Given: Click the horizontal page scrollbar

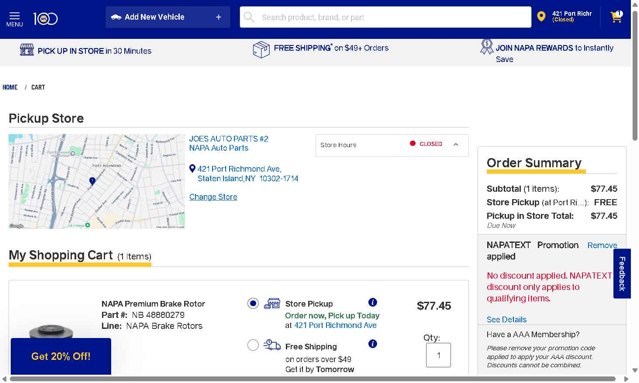Looking at the screenshot, I should (x=313, y=379).
